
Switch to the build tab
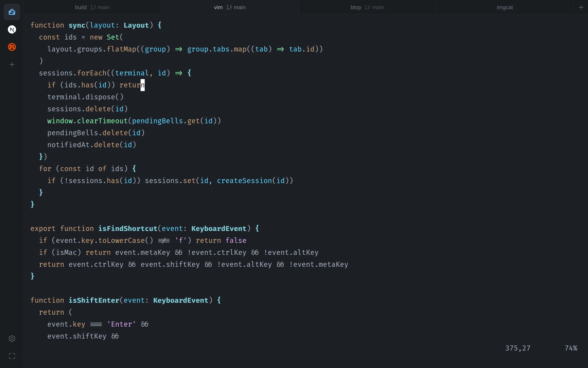[92, 7]
